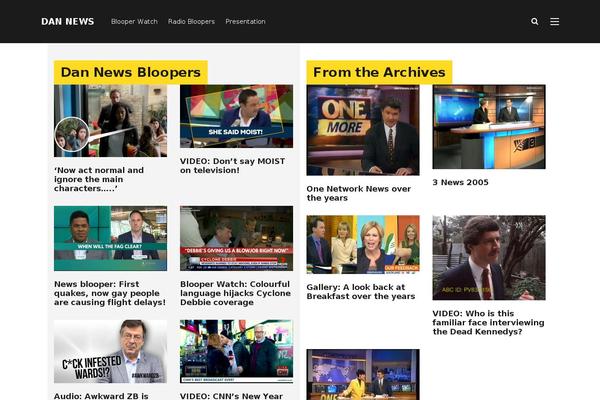Open CNN New Year broadcast thumbnail
600x400 pixels.
[236, 351]
